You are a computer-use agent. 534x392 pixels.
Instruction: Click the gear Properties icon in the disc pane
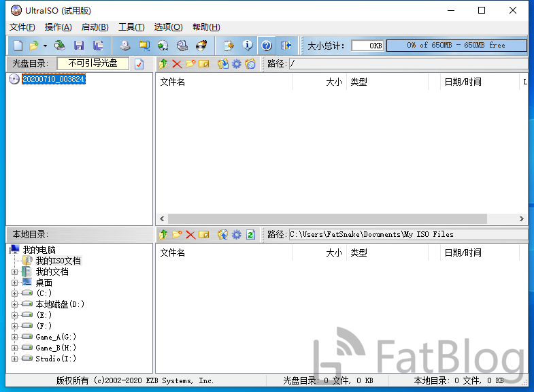pyautogui.click(x=236, y=64)
